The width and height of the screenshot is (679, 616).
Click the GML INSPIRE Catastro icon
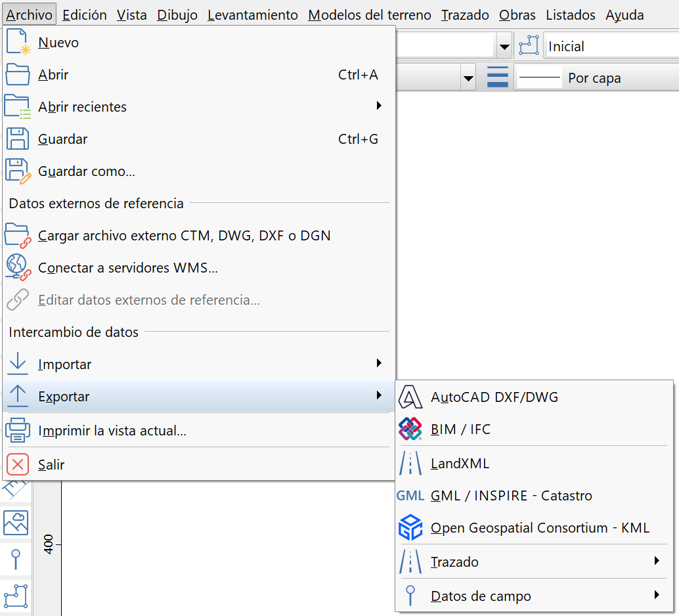410,496
